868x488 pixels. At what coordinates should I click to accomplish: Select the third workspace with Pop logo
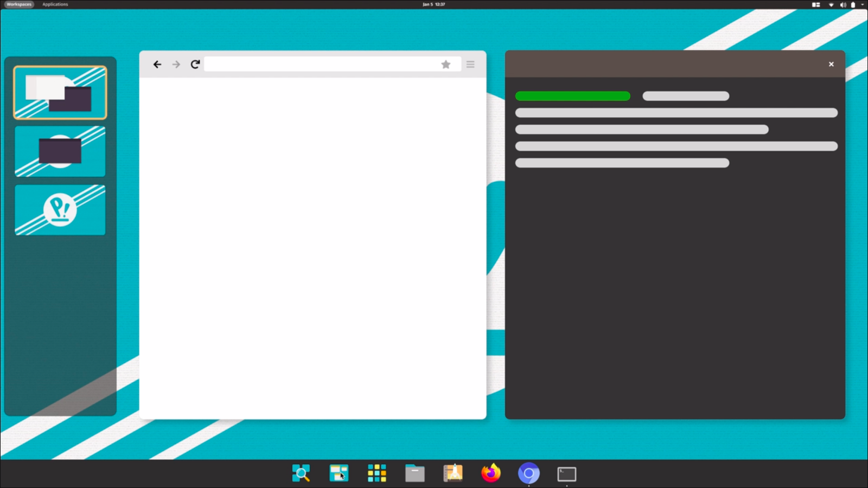pyautogui.click(x=60, y=210)
